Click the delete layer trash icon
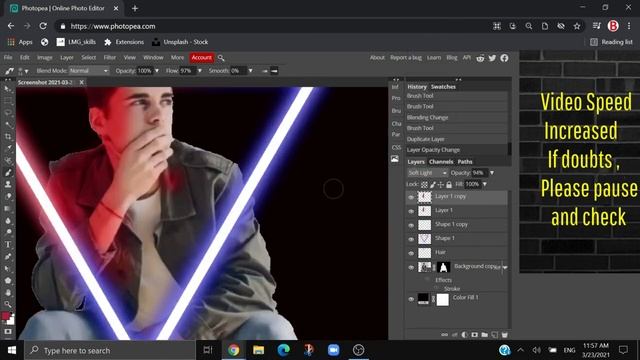Screen dimensions: 640x360 coord(504,335)
